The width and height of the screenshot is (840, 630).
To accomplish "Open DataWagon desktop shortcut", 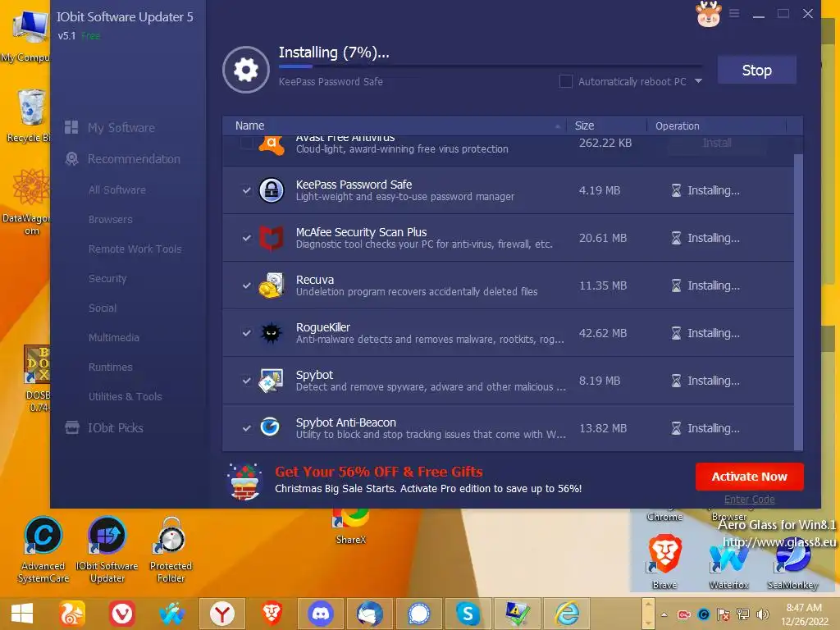I will pos(30,202).
